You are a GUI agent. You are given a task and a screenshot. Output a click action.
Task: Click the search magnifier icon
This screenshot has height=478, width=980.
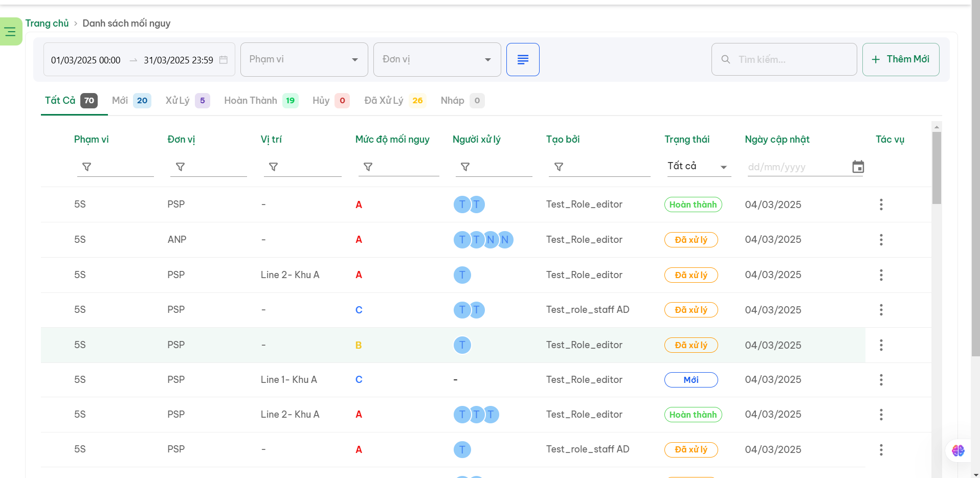point(725,59)
